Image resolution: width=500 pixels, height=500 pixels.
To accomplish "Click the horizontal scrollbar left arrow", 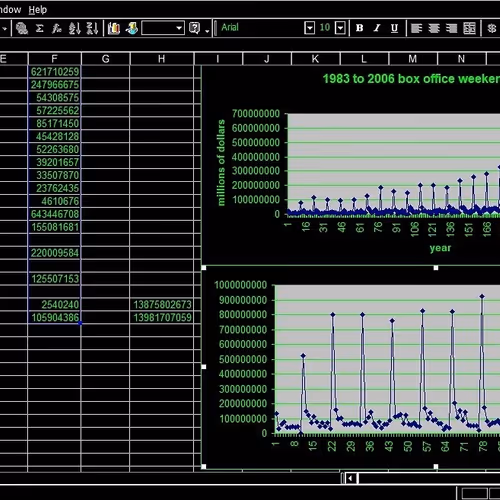I will coord(350,478).
